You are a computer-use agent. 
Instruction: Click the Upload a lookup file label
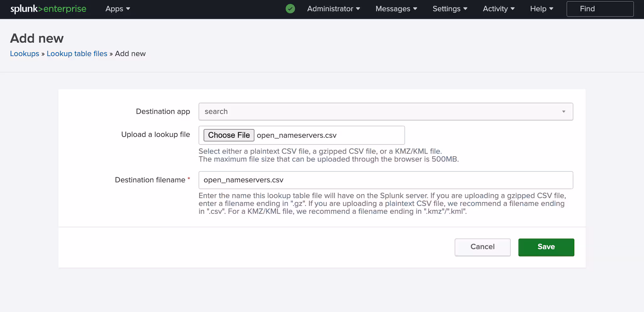coord(155,135)
